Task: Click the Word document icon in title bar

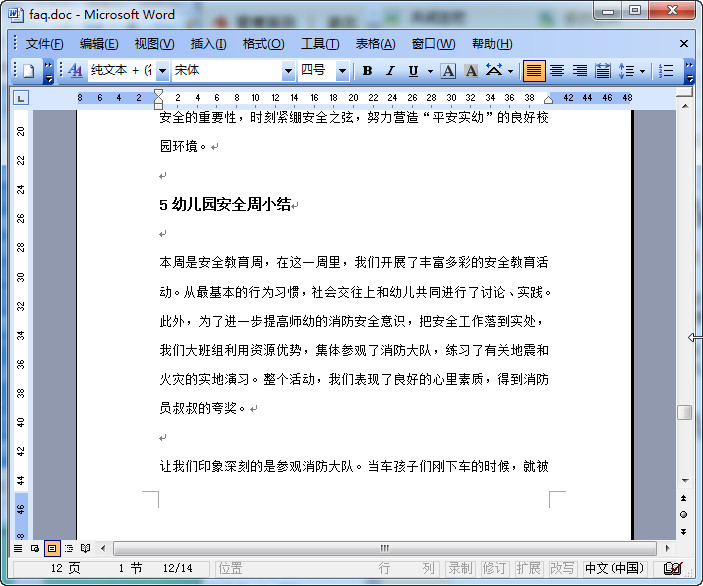Action: (15, 14)
